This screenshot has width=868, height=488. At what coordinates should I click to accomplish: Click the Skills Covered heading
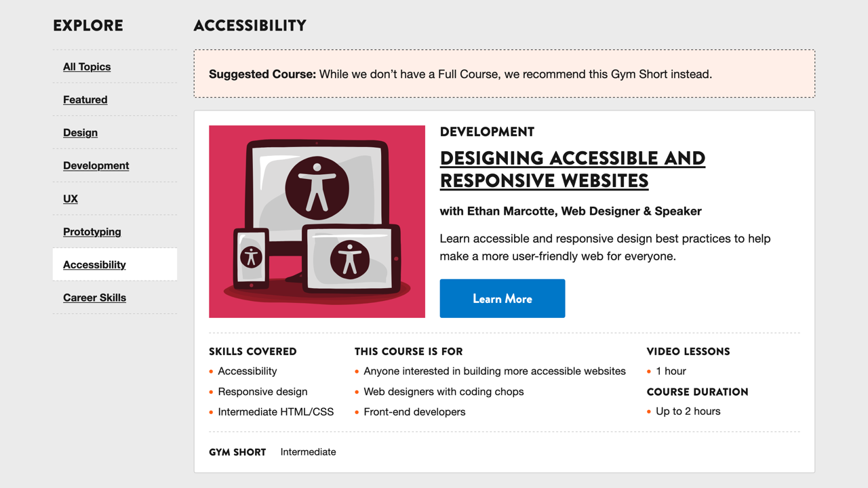tap(252, 352)
